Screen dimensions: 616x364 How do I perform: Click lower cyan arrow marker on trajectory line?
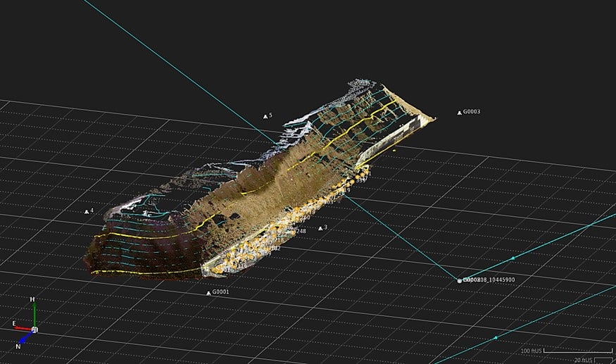[496, 338]
